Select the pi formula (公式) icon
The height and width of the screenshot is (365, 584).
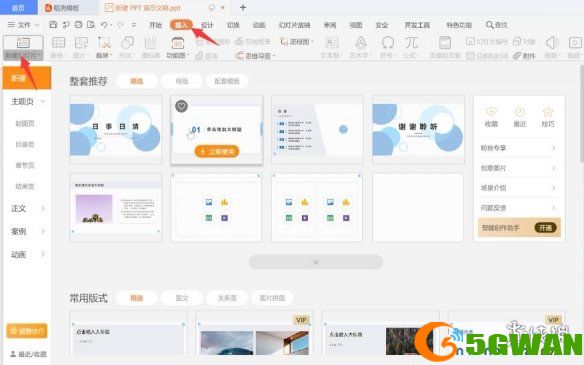click(411, 43)
